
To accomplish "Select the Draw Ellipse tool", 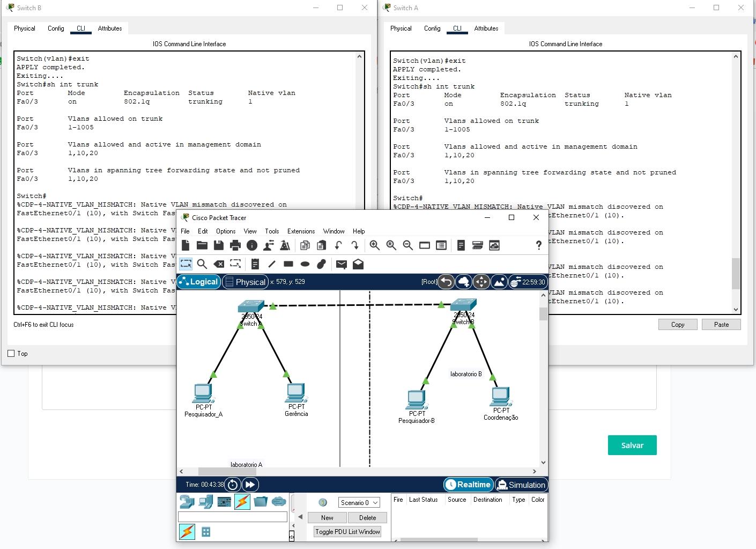I will (305, 263).
